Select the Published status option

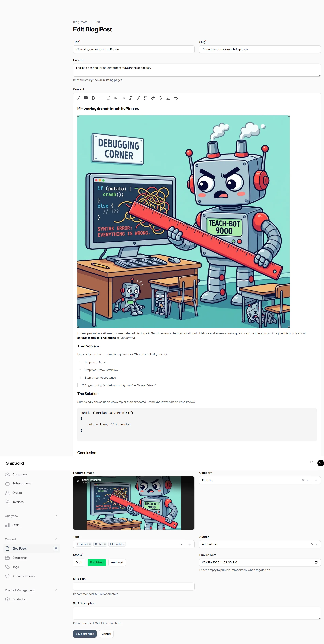pos(97,562)
